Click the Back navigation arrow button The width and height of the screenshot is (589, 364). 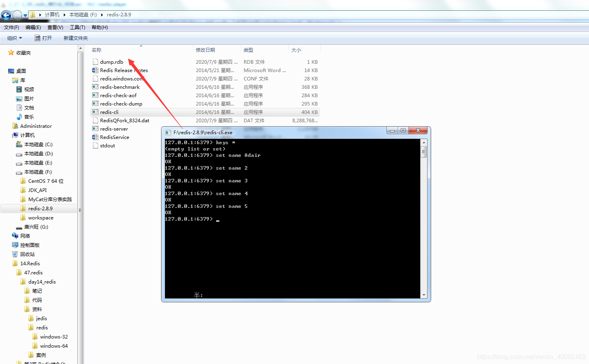pos(6,15)
